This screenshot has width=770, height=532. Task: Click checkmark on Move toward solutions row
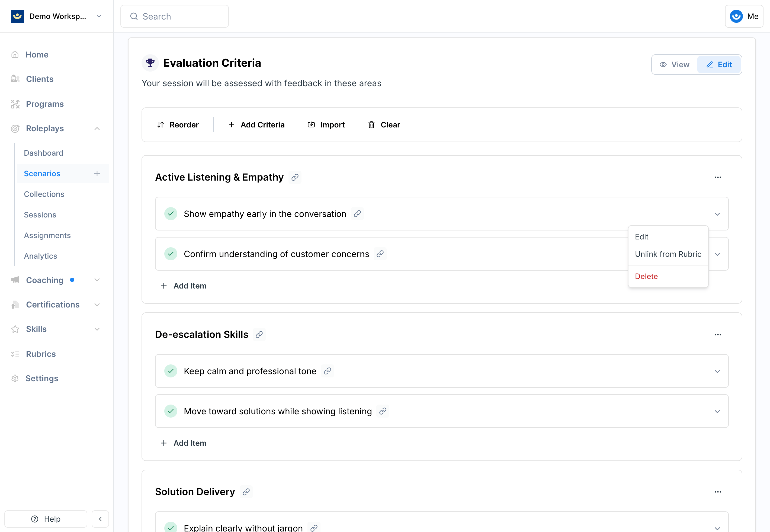171,411
